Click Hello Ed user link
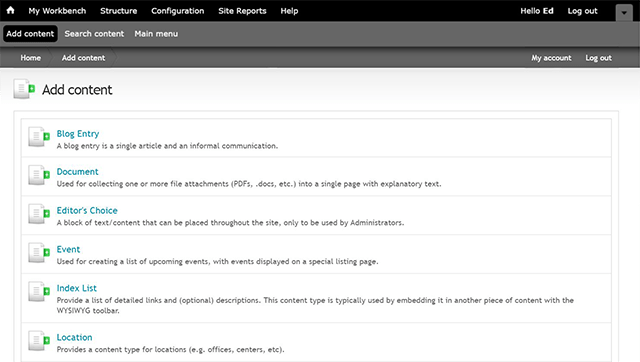 pyautogui.click(x=537, y=11)
